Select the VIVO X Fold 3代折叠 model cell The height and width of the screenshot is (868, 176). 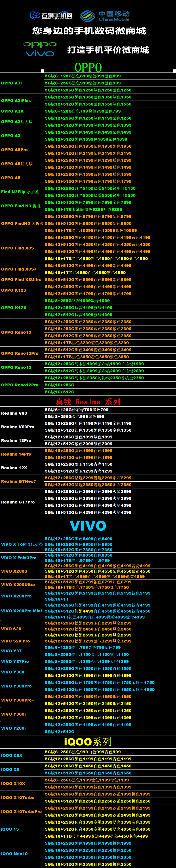pos(22,544)
